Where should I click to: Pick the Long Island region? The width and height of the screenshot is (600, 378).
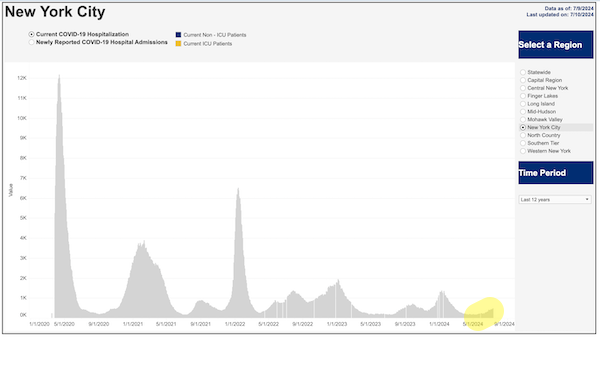coord(523,104)
